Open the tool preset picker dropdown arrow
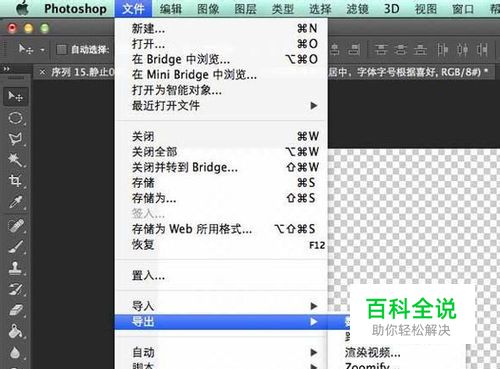The image size is (500, 369). coord(42,50)
